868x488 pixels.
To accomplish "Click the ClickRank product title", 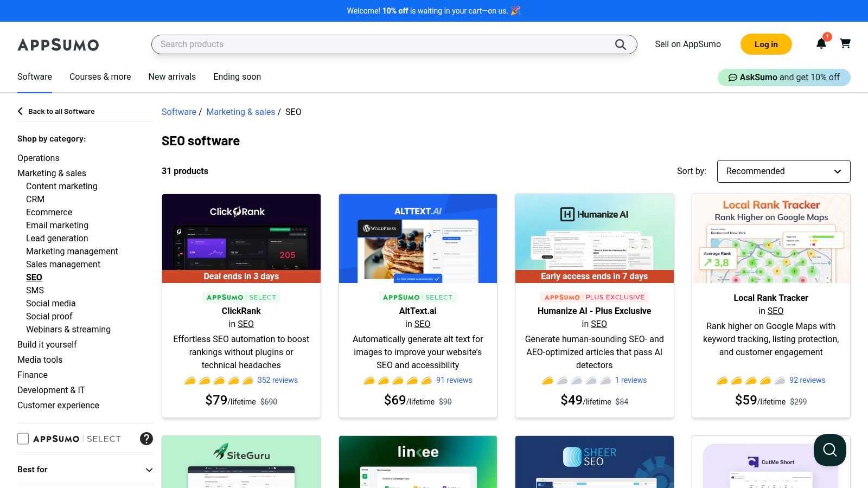I will coord(241,311).
